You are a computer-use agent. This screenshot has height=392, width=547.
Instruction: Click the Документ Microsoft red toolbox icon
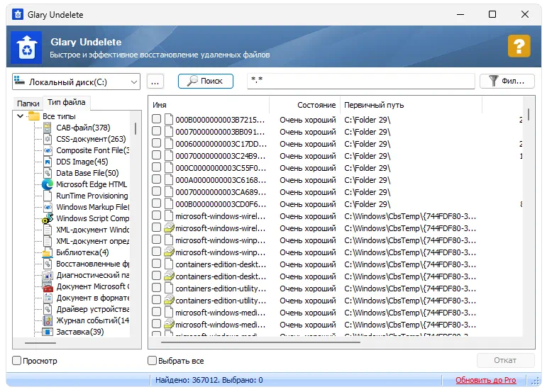[48, 287]
